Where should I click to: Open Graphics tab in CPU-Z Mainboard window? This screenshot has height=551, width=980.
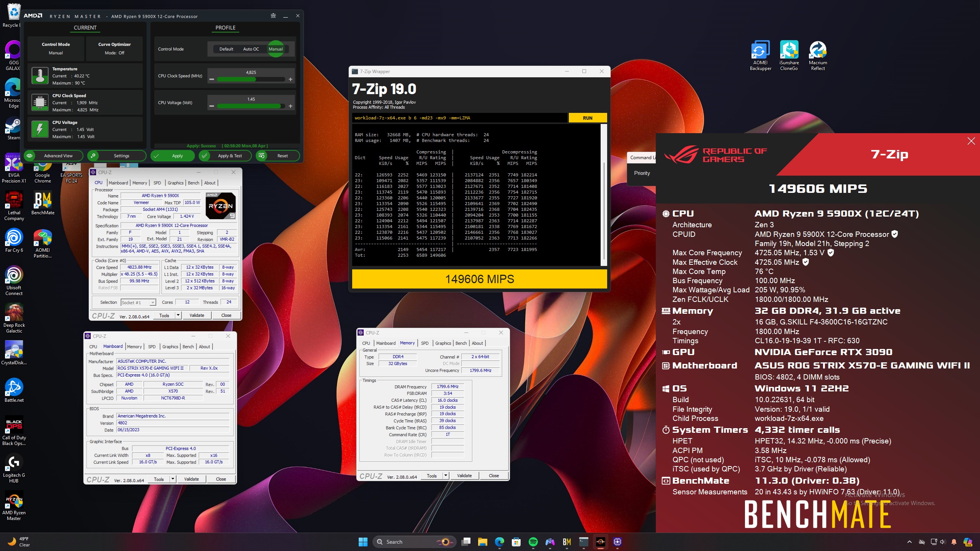point(170,347)
